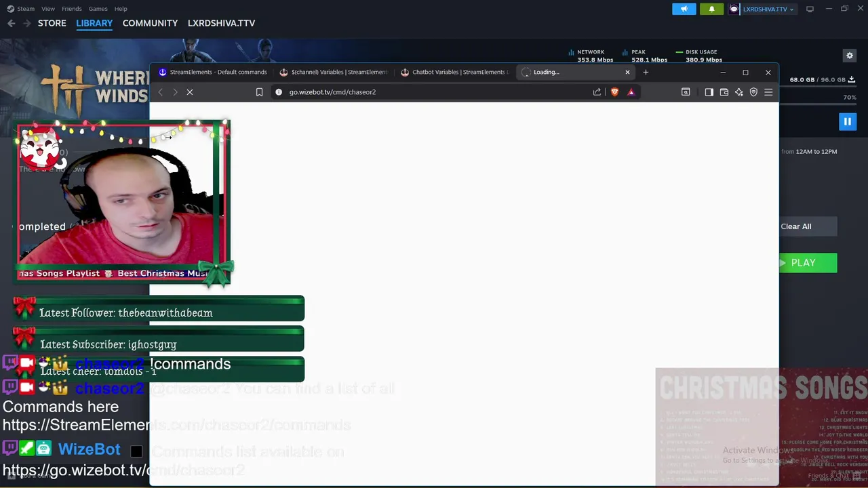The image size is (868, 488).
Task: Open the Steam COMMUNITY section
Action: (150, 23)
